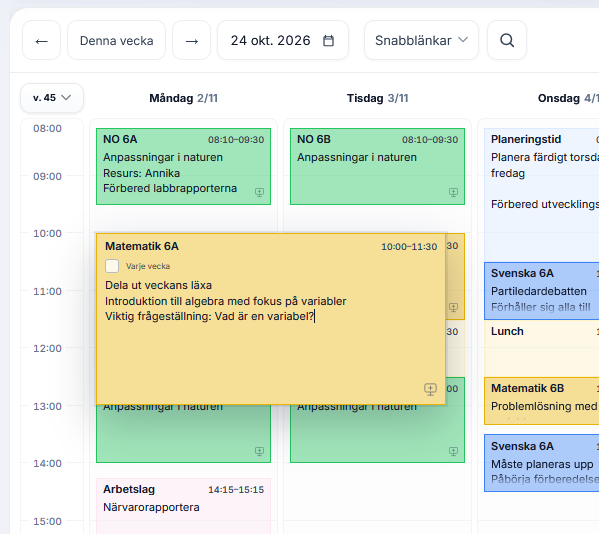Click the Matematik 6A title text
The width and height of the screenshot is (599, 534).
point(142,246)
